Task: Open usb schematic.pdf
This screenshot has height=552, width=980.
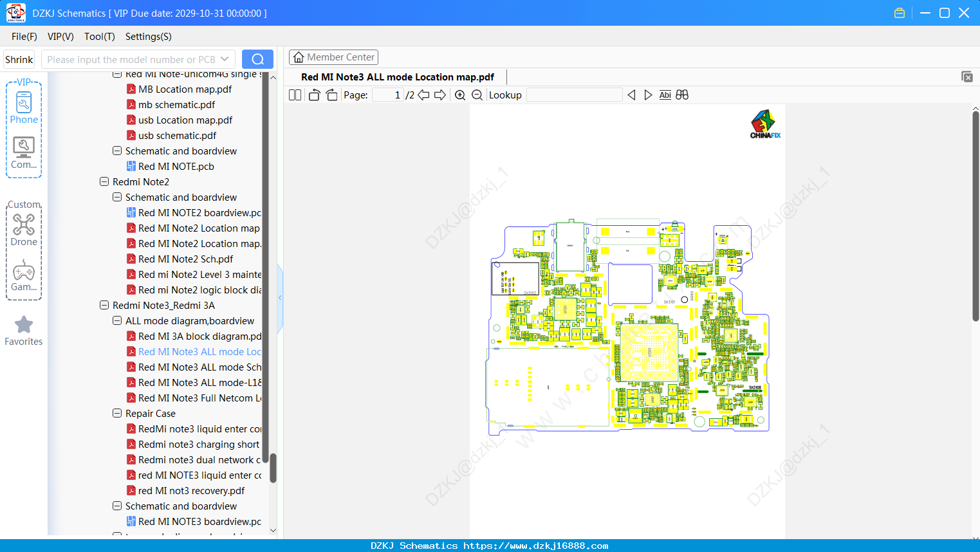Action: [x=172, y=136]
